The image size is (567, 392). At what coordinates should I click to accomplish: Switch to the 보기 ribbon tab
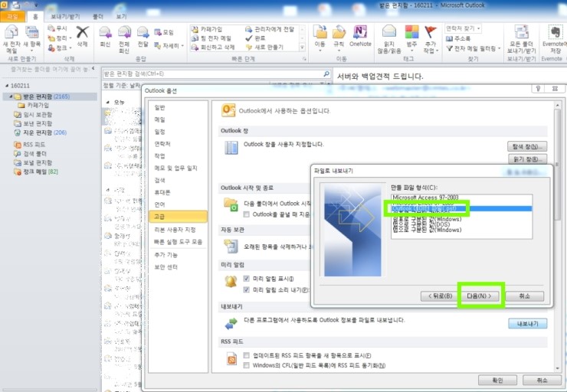(x=122, y=17)
